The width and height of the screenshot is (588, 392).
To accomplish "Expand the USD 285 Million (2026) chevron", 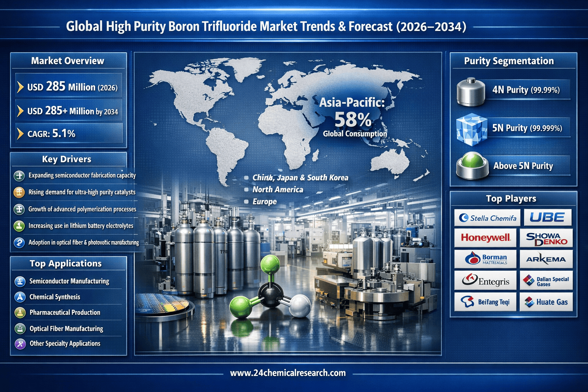I will 20,87.
